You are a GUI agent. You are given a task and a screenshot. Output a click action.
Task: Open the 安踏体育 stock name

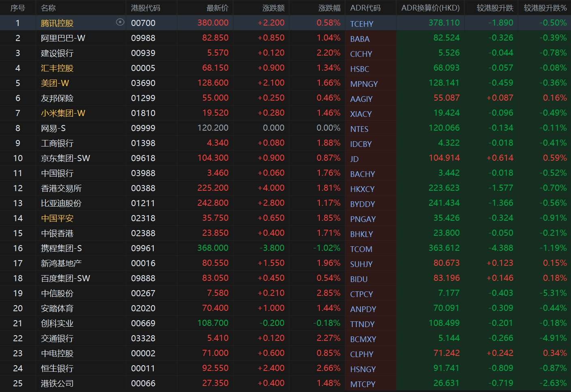tap(57, 308)
